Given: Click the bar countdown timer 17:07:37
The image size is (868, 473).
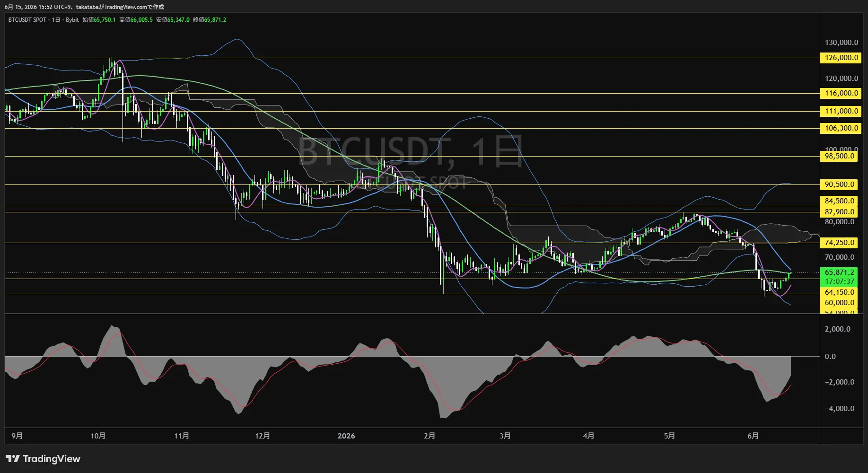Looking at the screenshot, I should (x=840, y=281).
